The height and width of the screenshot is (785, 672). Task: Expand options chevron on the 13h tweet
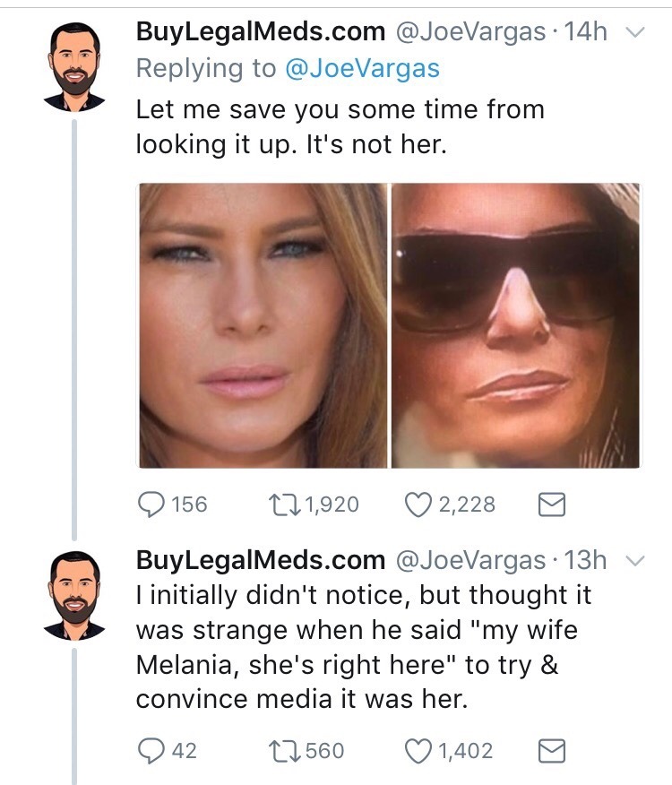click(634, 560)
